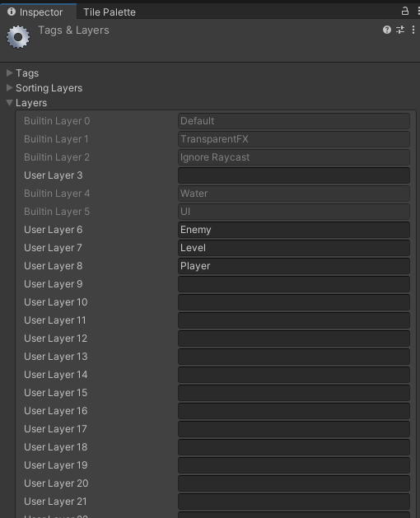420x518 pixels.
Task: Click the TransparentFX builtin layer field
Action: coord(294,139)
